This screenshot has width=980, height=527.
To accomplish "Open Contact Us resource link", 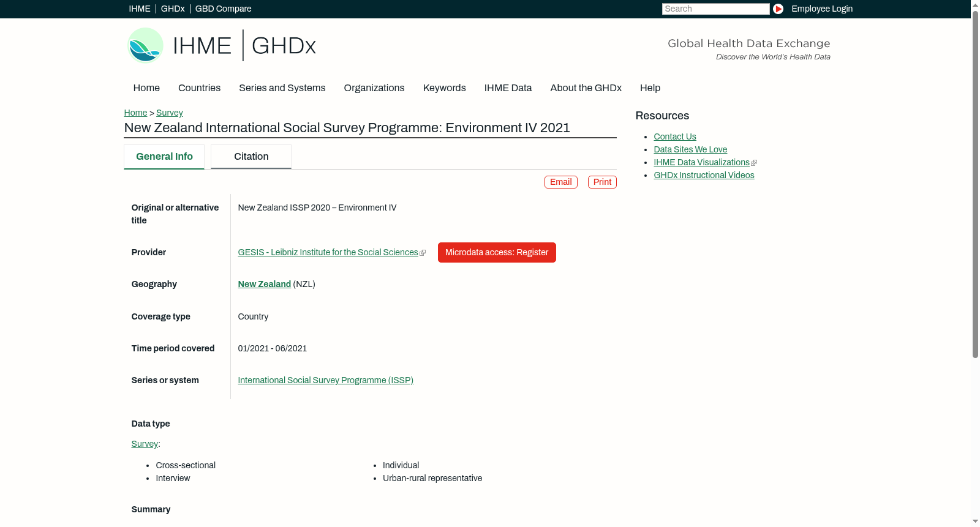I will (x=675, y=136).
